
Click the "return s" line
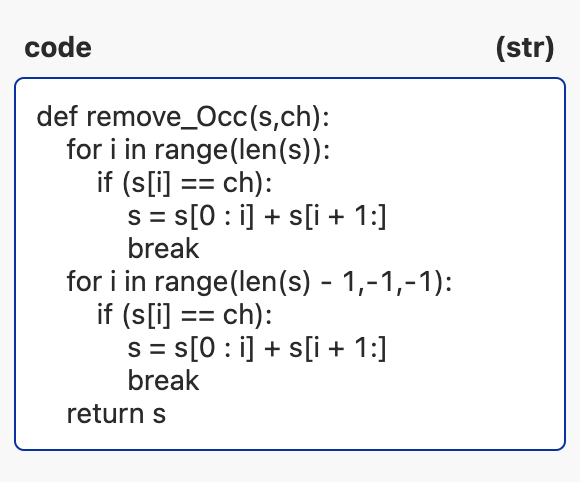tap(116, 414)
